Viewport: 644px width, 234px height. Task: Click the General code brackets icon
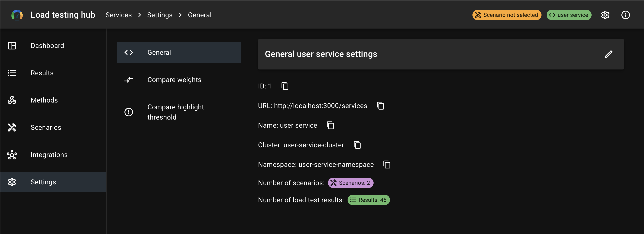point(129,52)
